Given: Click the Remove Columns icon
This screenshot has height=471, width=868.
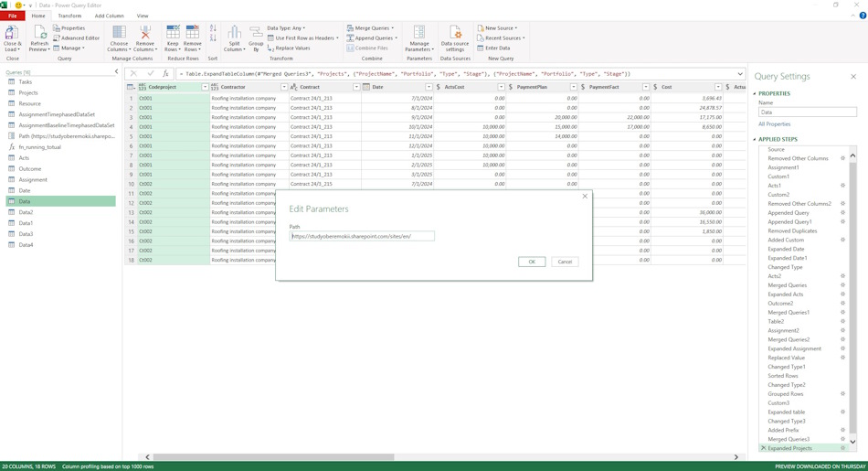Looking at the screenshot, I should (145, 32).
